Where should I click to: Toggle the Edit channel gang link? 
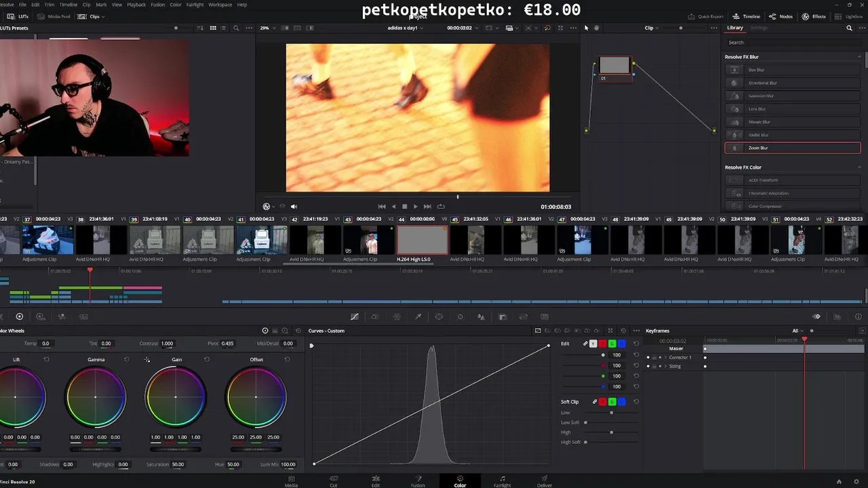point(585,344)
